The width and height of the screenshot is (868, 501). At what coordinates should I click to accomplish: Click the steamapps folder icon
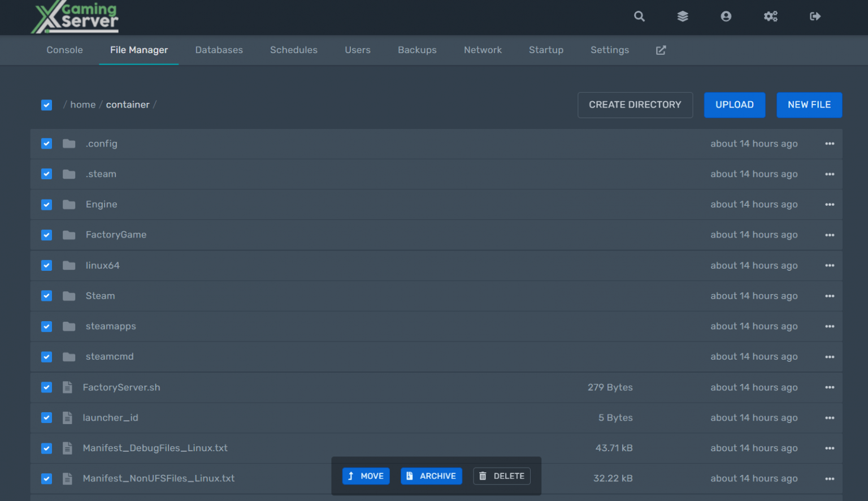tap(69, 326)
